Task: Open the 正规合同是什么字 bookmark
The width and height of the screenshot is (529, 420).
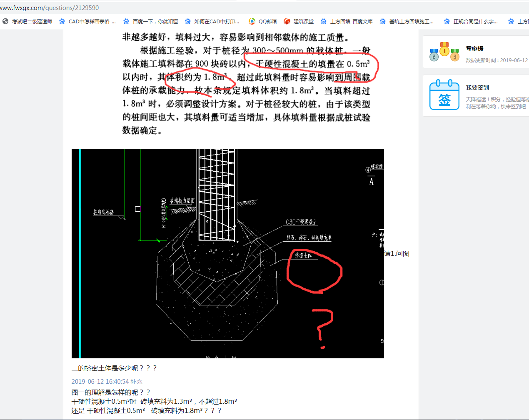Action: pyautogui.click(x=471, y=21)
